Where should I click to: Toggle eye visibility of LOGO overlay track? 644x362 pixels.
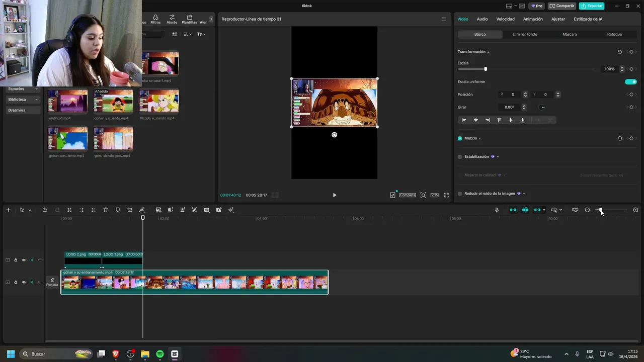pos(24,260)
